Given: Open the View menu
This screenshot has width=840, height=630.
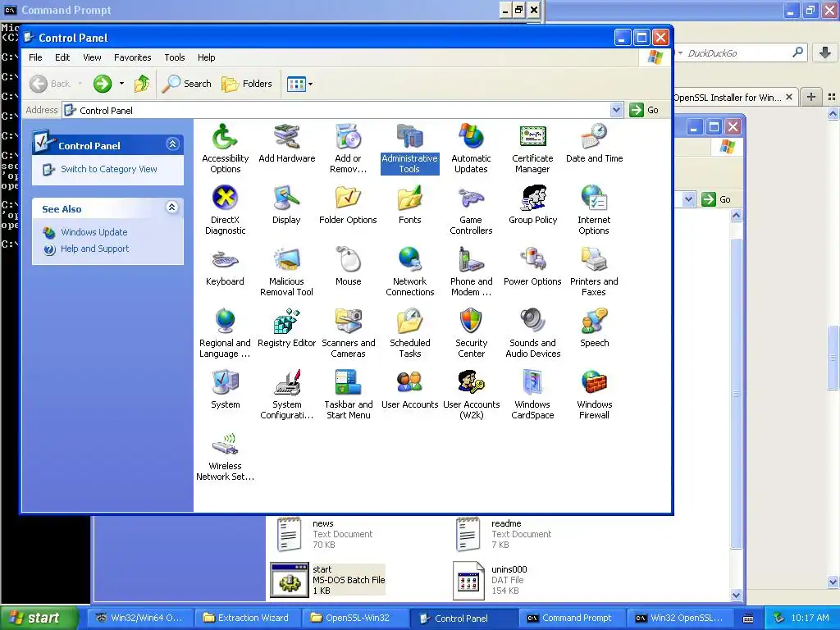Looking at the screenshot, I should coord(92,57).
